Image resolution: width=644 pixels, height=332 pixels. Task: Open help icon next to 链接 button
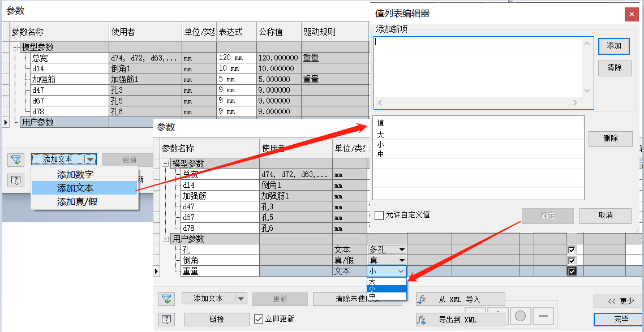coord(167,320)
